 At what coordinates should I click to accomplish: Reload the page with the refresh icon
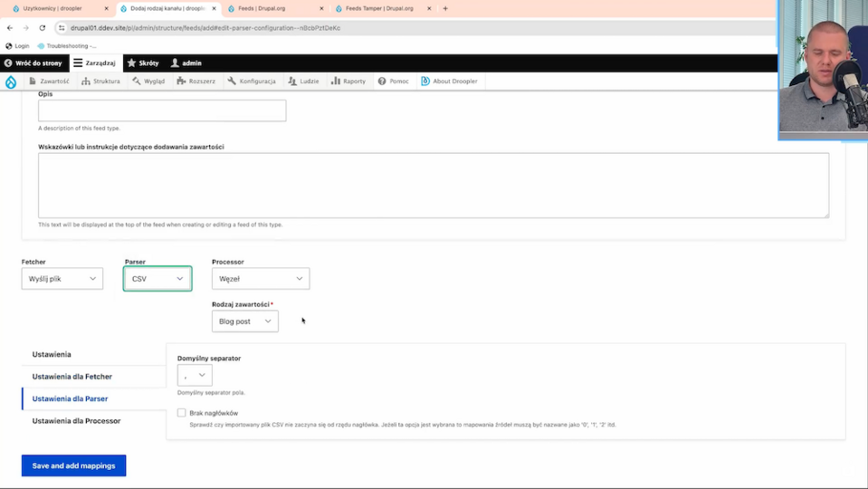pyautogui.click(x=42, y=28)
